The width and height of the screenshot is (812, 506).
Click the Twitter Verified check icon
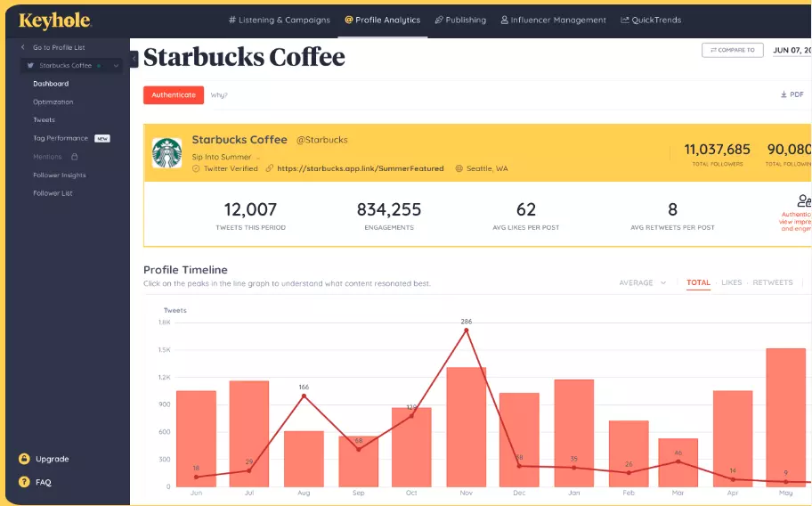tap(196, 169)
